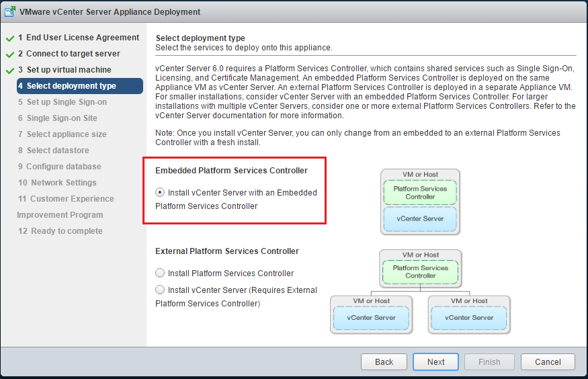The image size is (588, 379).
Task: Select Install vCenter Server with Embedded PSC
Action: (x=160, y=192)
